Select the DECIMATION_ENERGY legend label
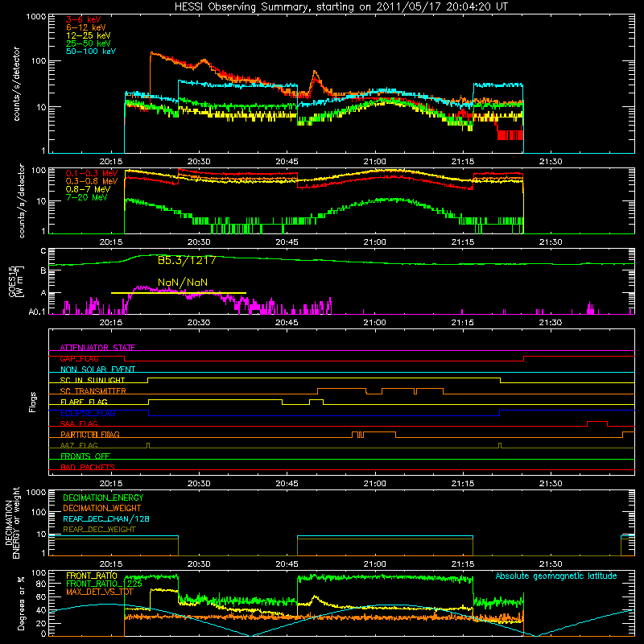644x644 pixels. [103, 497]
